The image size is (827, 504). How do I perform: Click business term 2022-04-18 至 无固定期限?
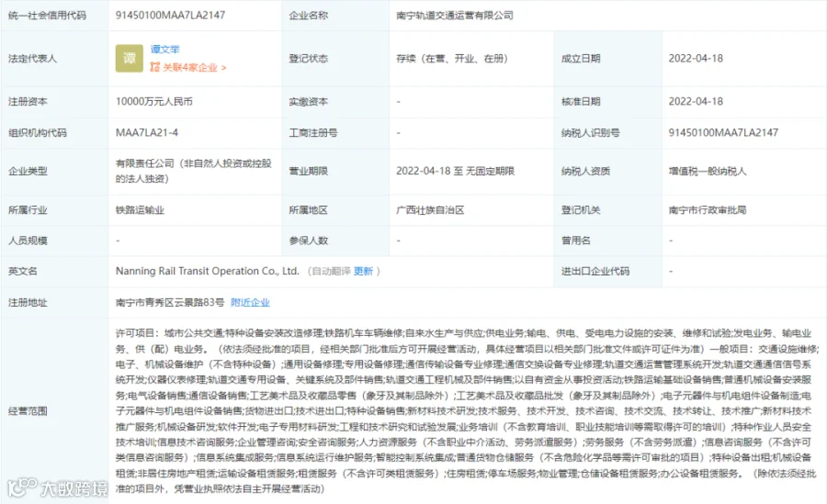click(455, 171)
